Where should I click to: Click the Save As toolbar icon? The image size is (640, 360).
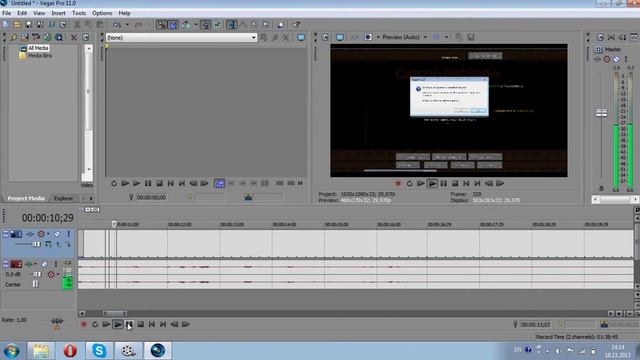(x=40, y=24)
